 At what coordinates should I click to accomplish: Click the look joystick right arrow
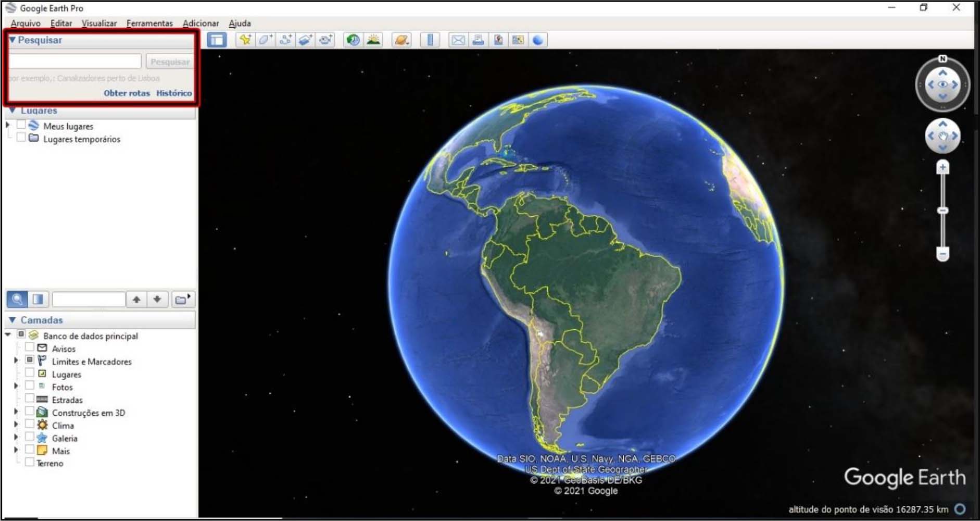[x=956, y=84]
